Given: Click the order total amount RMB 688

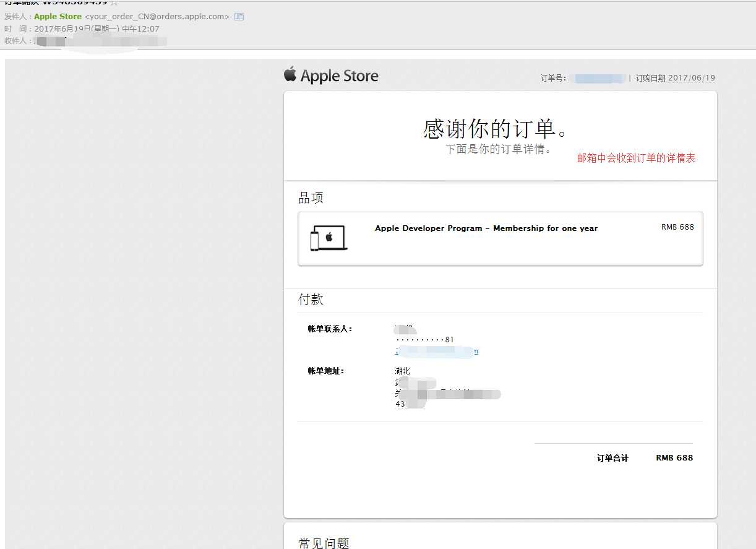Looking at the screenshot, I should pos(674,458).
